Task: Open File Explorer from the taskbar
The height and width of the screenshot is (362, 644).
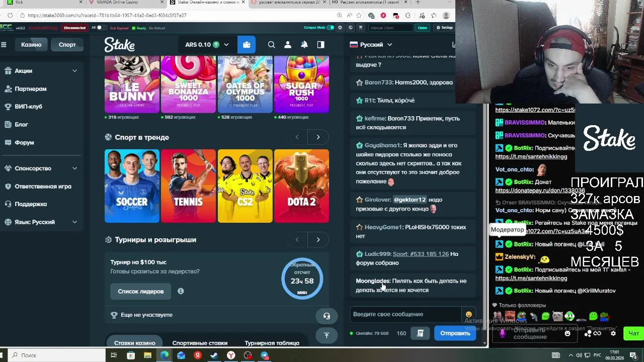Action: click(x=147, y=355)
